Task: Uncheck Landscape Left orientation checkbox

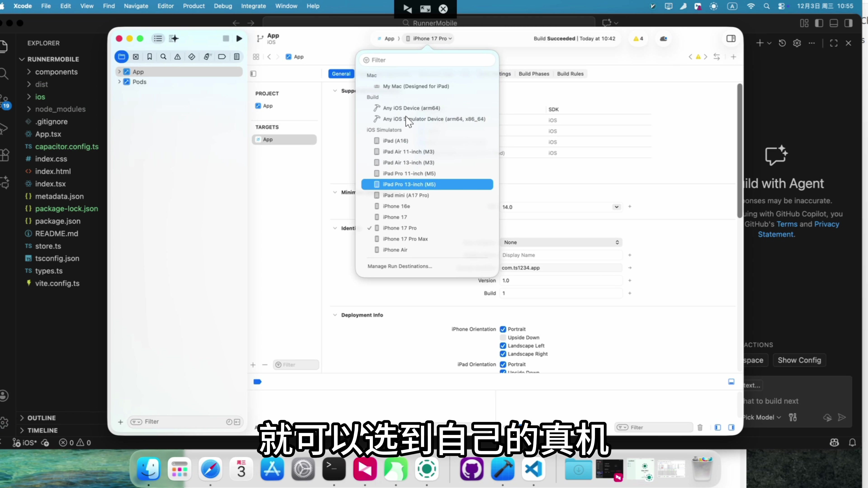Action: tap(503, 345)
